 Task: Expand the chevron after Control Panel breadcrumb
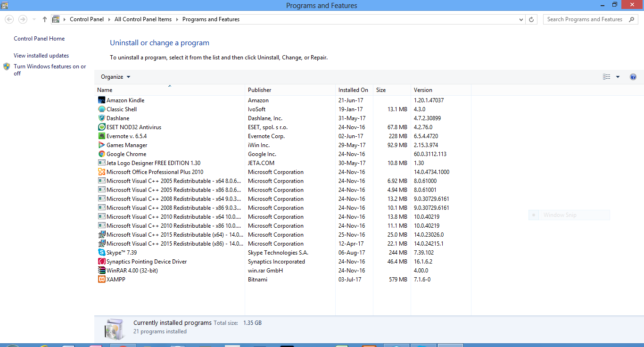tap(109, 19)
